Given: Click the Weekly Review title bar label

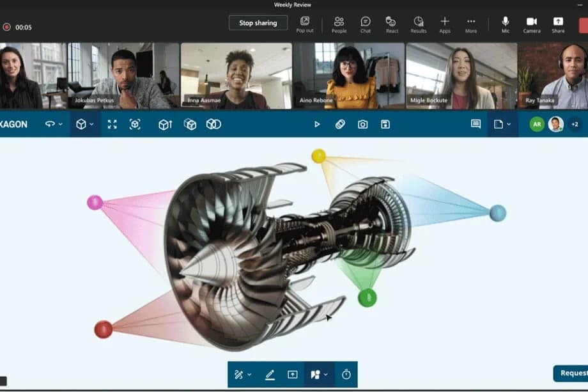Looking at the screenshot, I should [x=295, y=4].
